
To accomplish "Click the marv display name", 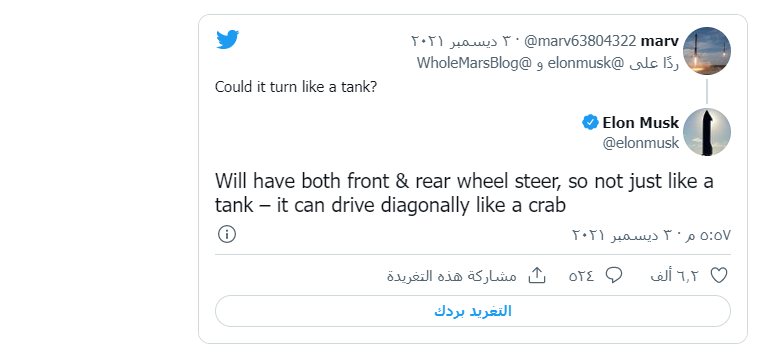I will (x=660, y=41).
